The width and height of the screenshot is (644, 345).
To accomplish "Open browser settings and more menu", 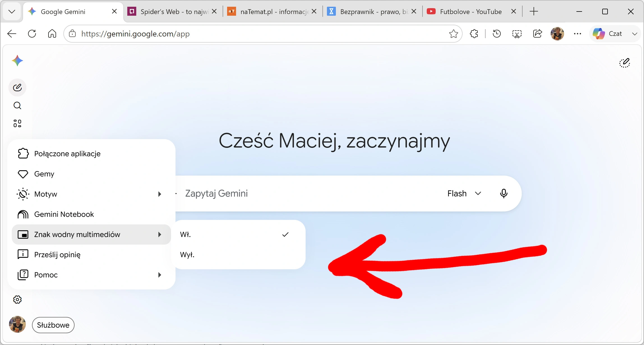I will 578,34.
